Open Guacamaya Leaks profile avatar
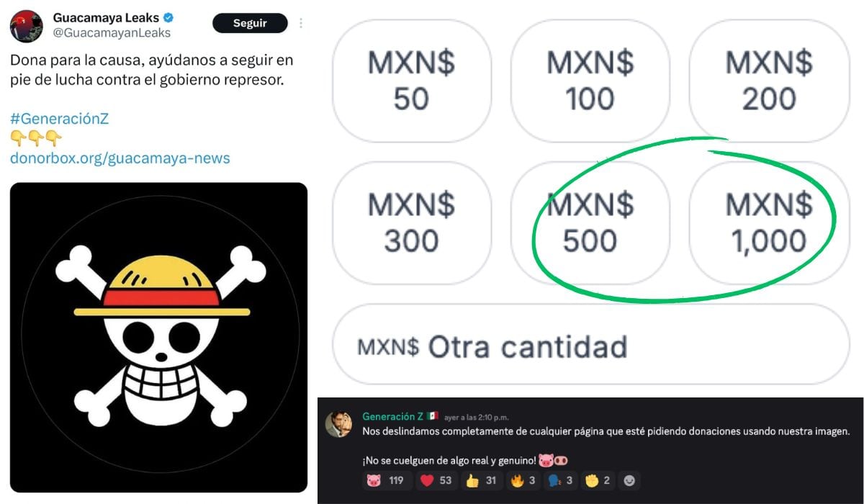Screen dimensions: 864x504 (x=25, y=26)
